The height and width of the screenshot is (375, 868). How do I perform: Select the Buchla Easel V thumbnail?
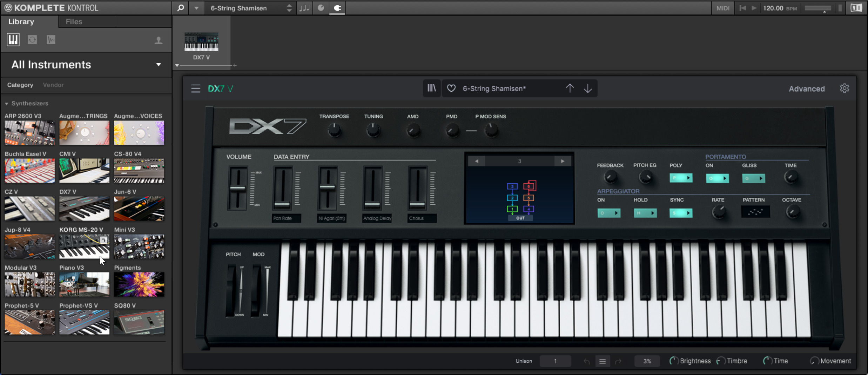pos(30,171)
